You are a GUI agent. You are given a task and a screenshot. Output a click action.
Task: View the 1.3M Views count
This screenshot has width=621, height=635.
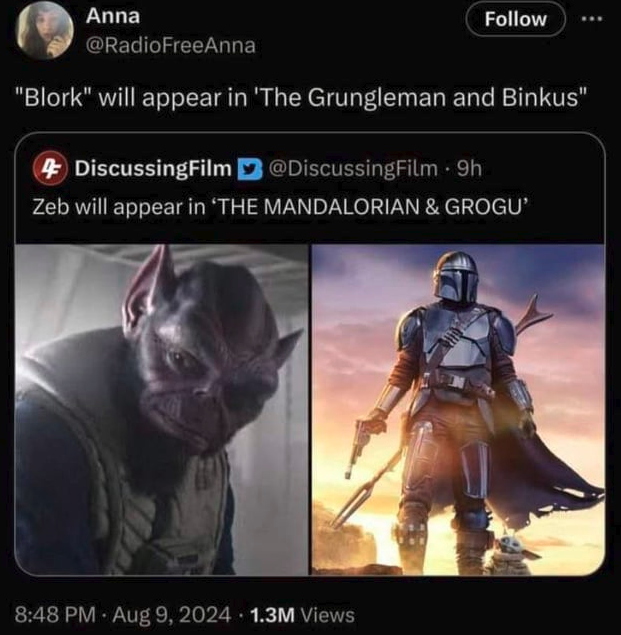coord(303,615)
